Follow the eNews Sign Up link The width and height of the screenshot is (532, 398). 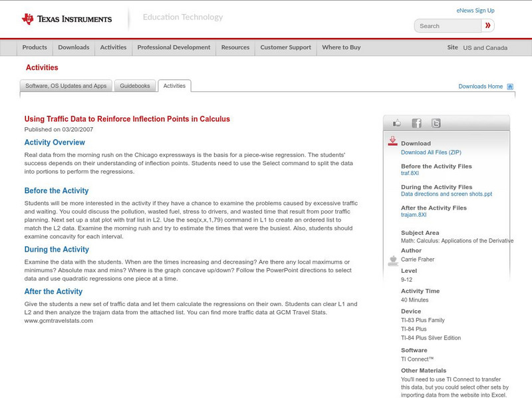475,11
